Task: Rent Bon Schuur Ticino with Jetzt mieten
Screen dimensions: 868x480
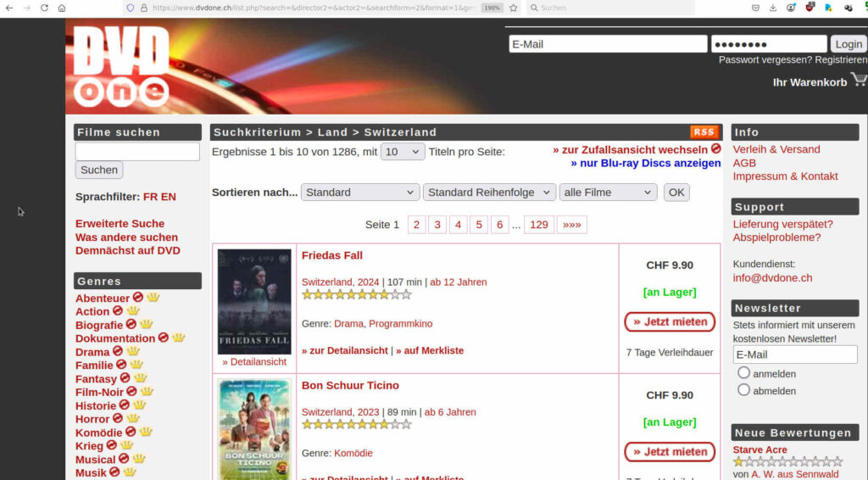Action: [x=670, y=452]
